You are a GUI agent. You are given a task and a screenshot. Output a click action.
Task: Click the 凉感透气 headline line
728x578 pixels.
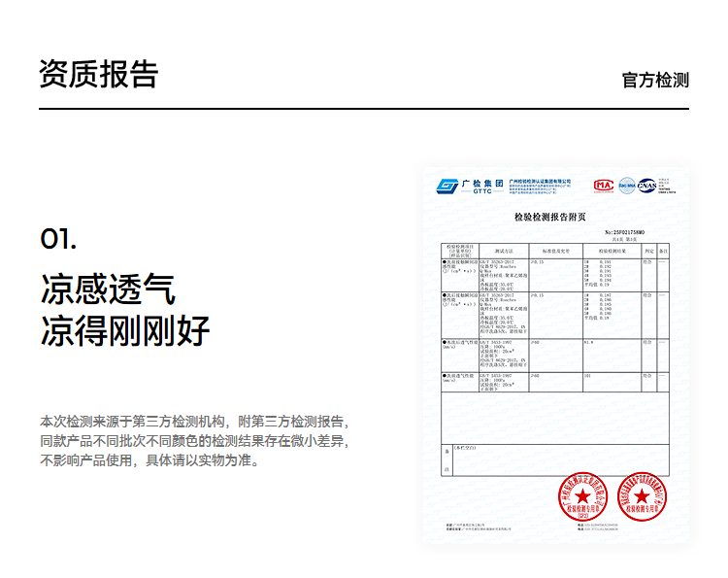108,289
